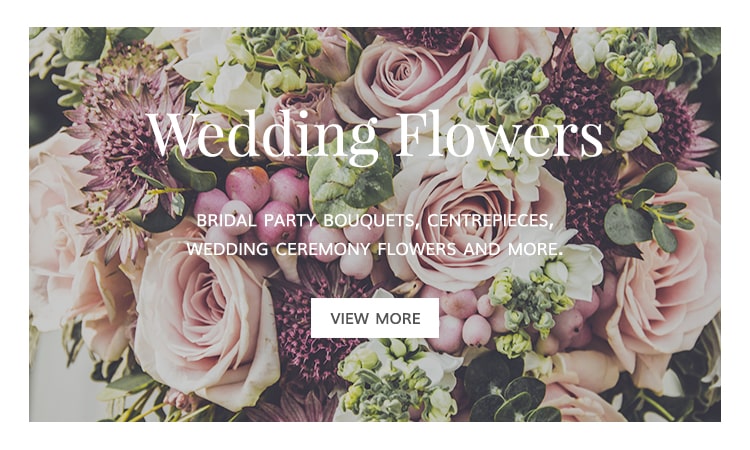Click the word CENTREPIECES in the subtitle
The width and height of the screenshot is (750, 450).
coord(490,221)
